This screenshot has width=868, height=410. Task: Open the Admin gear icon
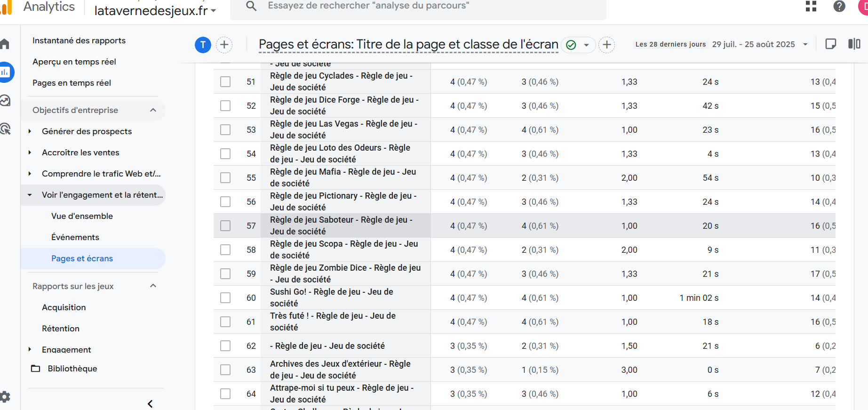tap(5, 396)
